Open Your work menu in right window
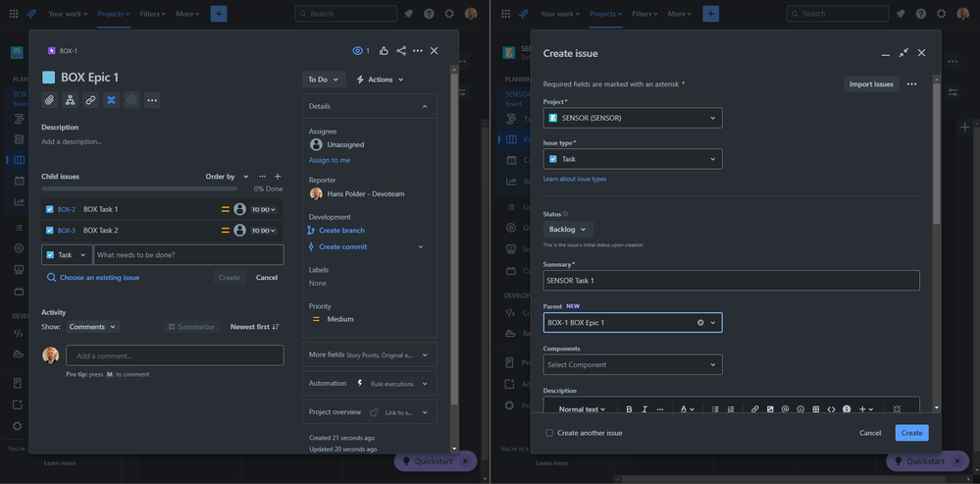Image resolution: width=980 pixels, height=484 pixels. [560, 14]
